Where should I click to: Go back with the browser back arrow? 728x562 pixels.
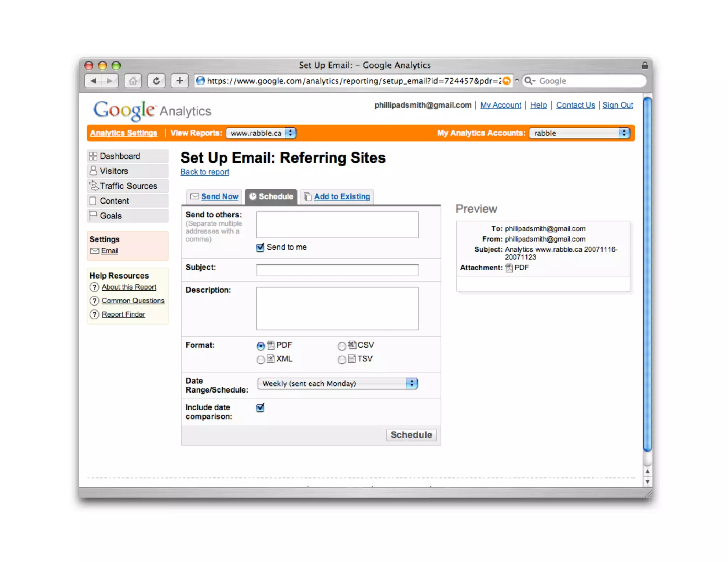93,81
